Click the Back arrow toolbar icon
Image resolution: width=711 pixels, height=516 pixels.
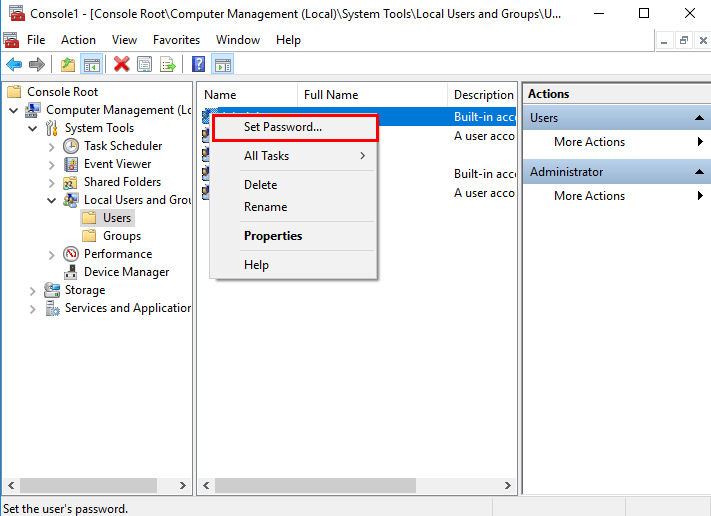pos(14,64)
